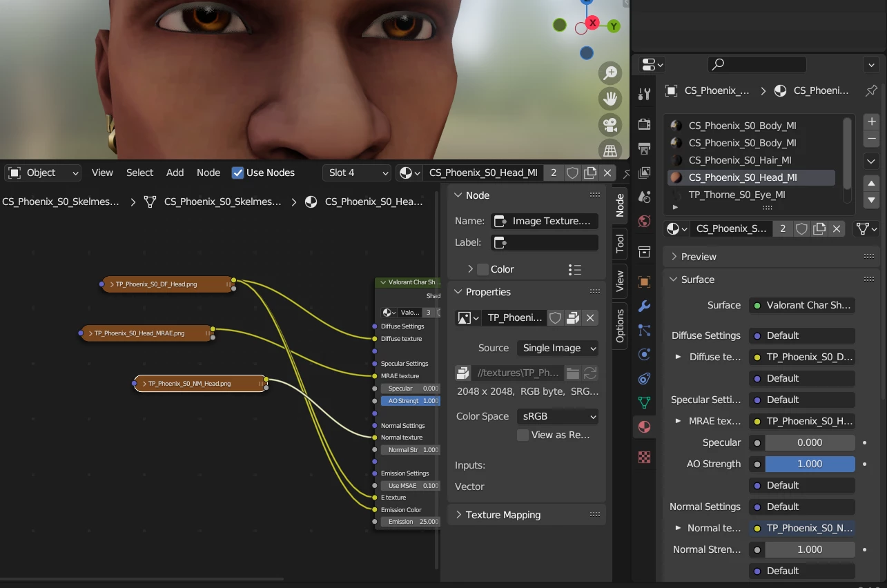The height and width of the screenshot is (588, 887).
Task: Toggle the pin in the Properties editor breadcrumb
Action: 871,90
